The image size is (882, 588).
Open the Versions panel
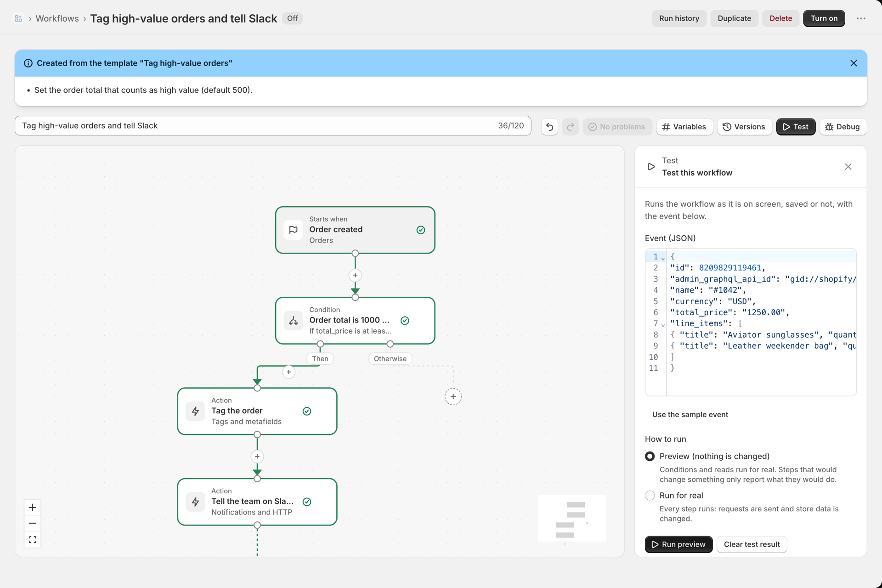click(744, 127)
